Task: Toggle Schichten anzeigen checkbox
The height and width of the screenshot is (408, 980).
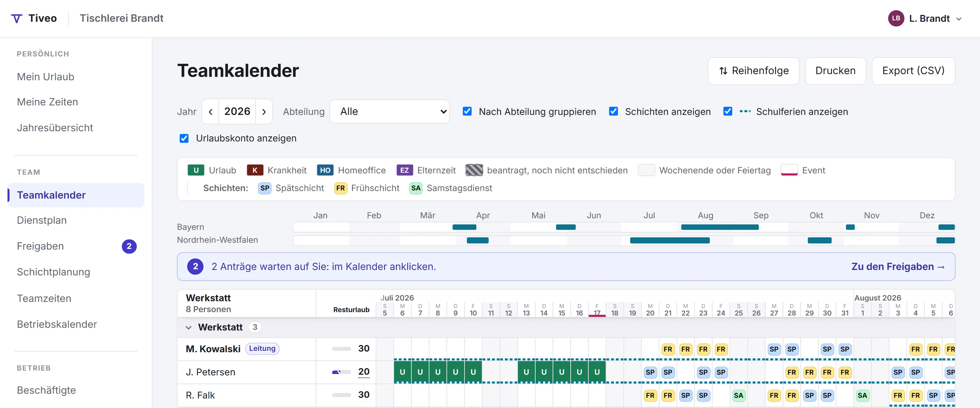Action: (613, 112)
